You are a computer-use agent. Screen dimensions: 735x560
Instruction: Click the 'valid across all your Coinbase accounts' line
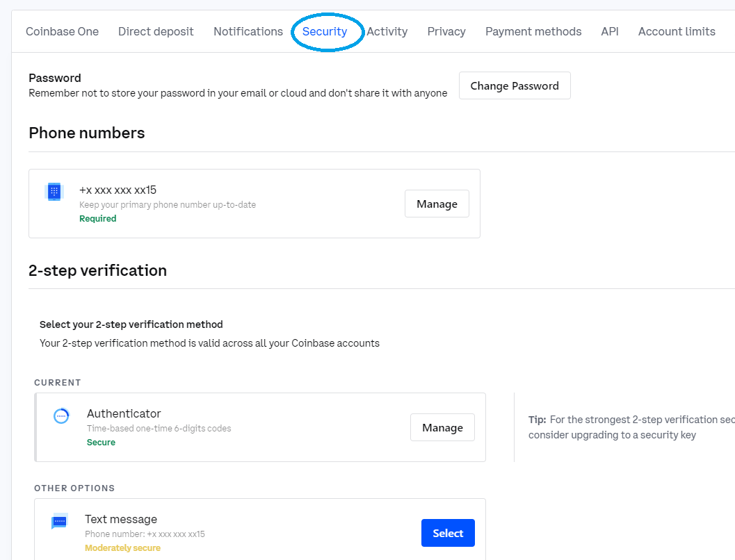coord(209,343)
